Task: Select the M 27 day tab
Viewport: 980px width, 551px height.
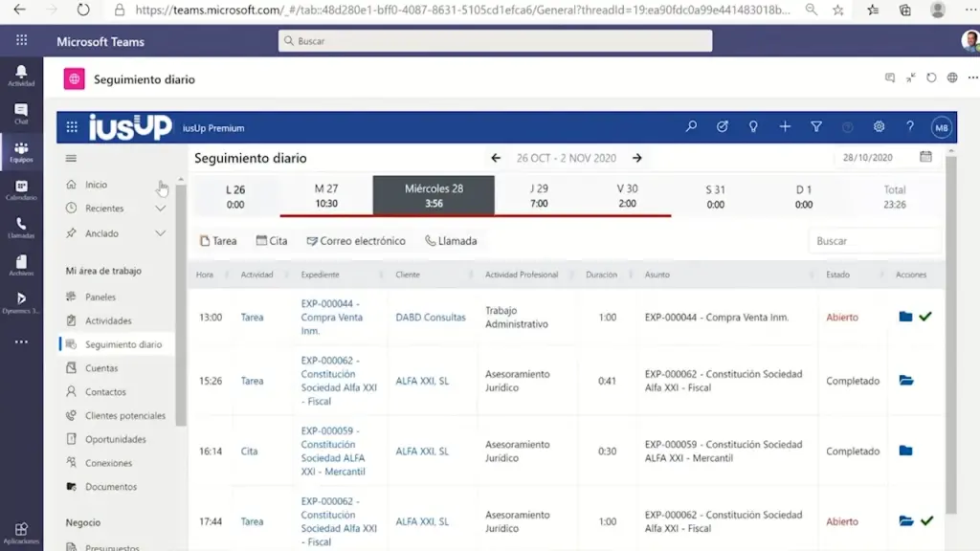Action: coord(326,196)
